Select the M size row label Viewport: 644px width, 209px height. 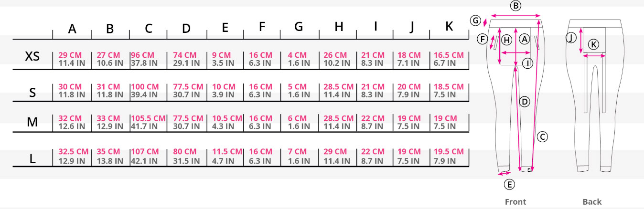pos(32,123)
